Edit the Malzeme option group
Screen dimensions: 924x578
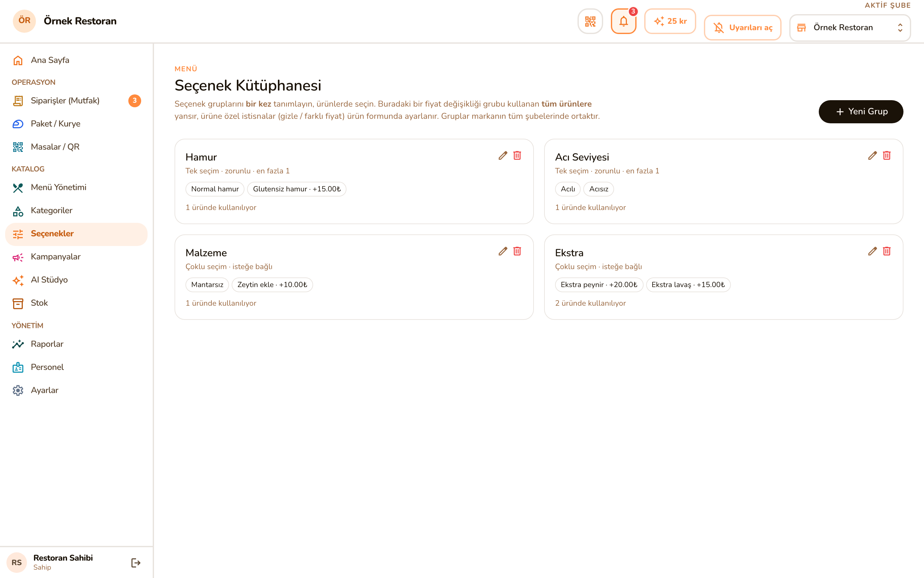503,251
